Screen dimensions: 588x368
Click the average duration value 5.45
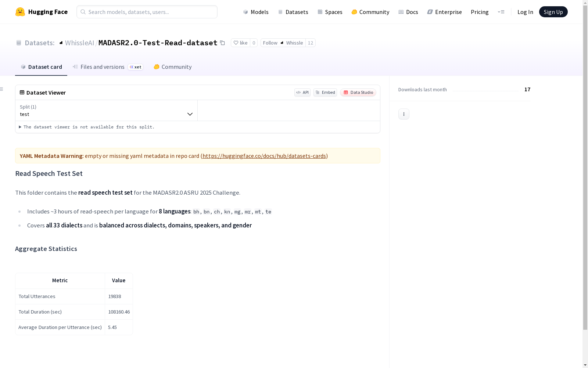pos(112,327)
